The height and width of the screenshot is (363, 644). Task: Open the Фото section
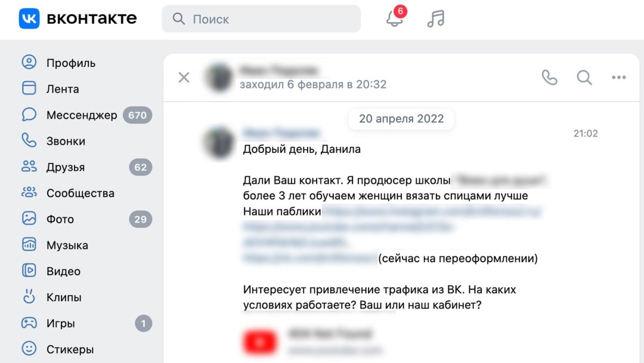(86, 219)
